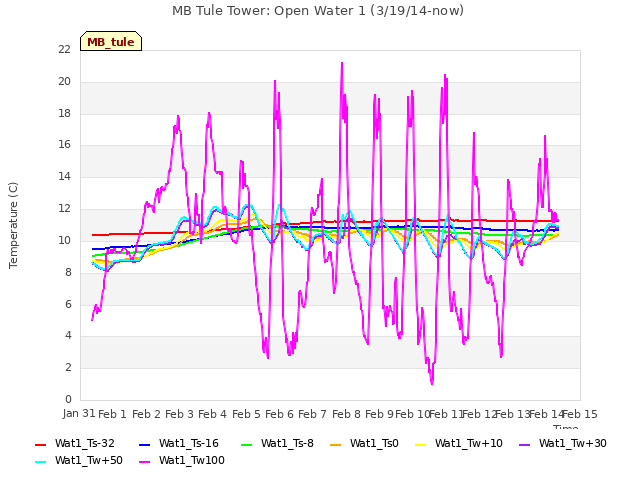Click the Feb 9 x-axis tick label
Viewport: 640px width, 480px height.
[379, 414]
